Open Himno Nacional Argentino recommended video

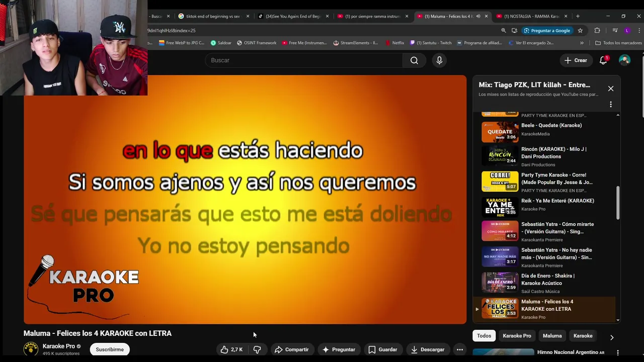tap(571, 352)
